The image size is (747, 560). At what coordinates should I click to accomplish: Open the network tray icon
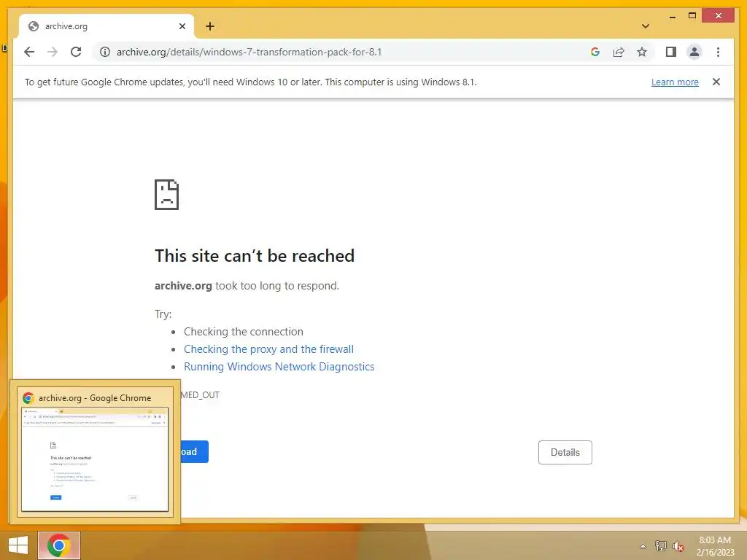click(661, 546)
